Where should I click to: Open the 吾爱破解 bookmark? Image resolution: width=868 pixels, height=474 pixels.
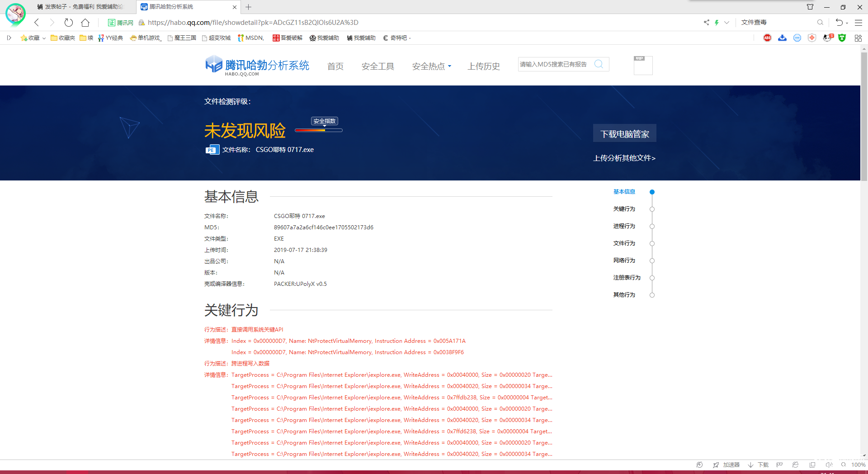pos(288,38)
